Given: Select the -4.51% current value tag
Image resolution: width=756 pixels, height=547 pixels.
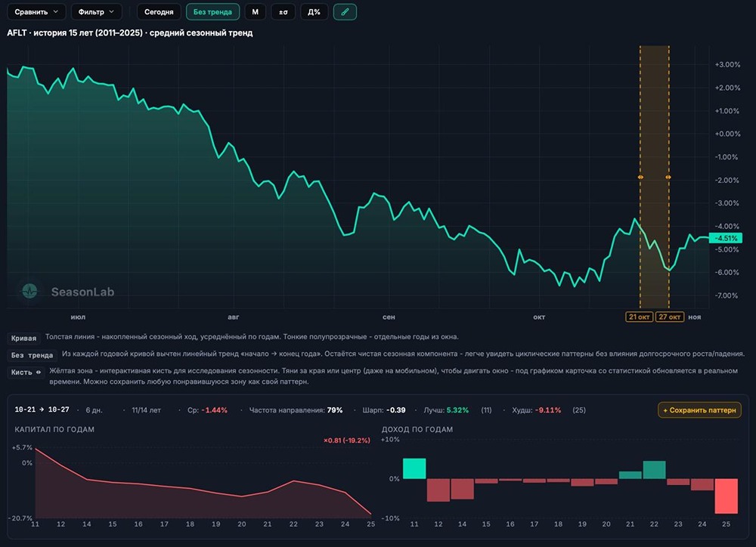Looking at the screenshot, I should click(x=726, y=238).
